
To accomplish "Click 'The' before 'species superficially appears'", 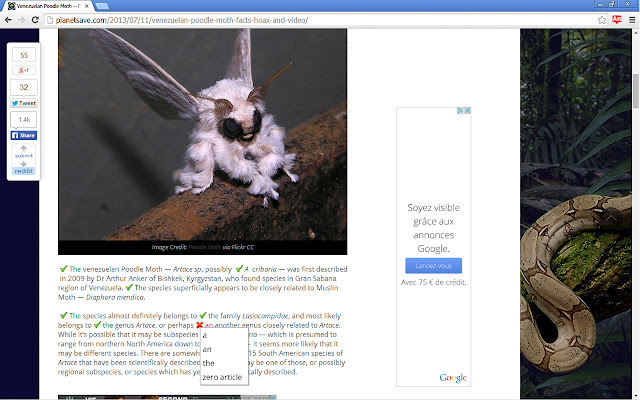I will pyautogui.click(x=140, y=288).
